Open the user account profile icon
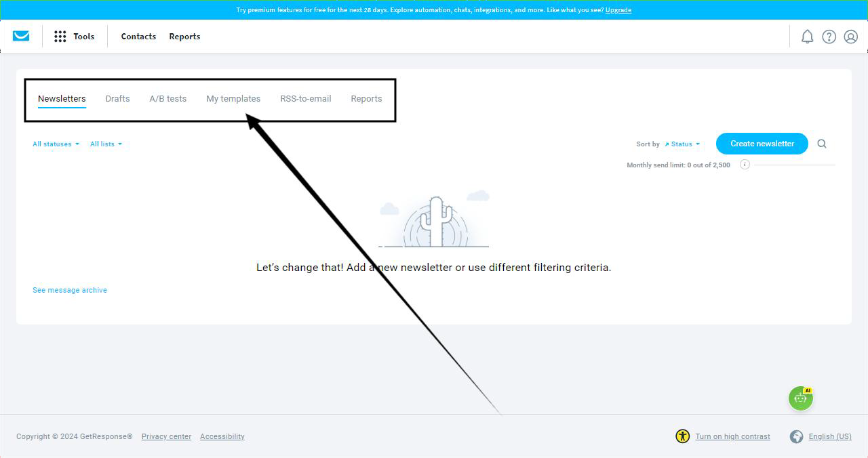 pos(850,37)
